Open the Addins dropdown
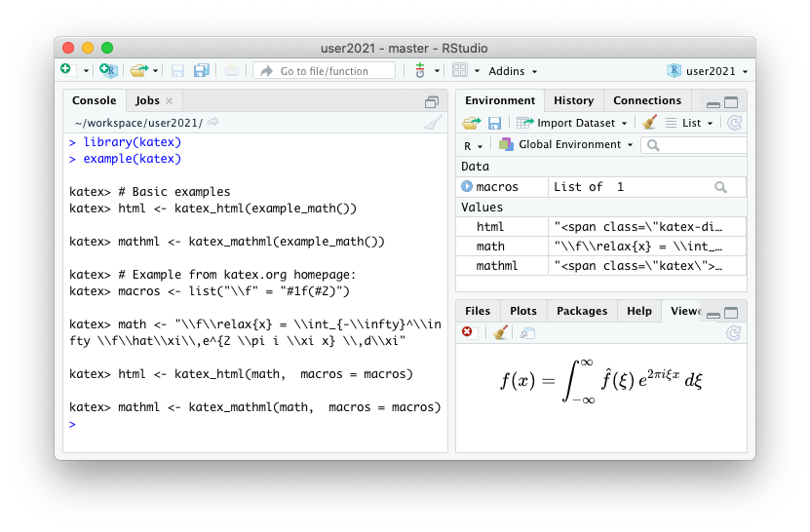Screen dimensions: 810x532 point(513,71)
